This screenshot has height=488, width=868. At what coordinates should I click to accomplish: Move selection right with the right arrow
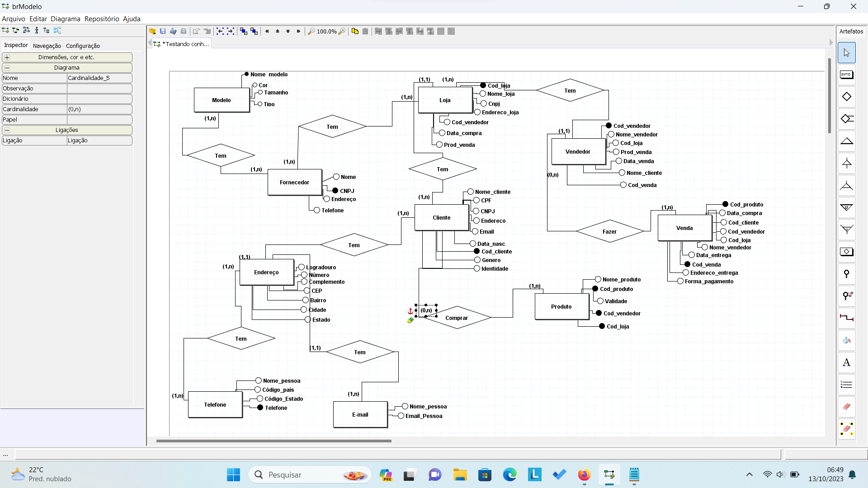tap(298, 31)
